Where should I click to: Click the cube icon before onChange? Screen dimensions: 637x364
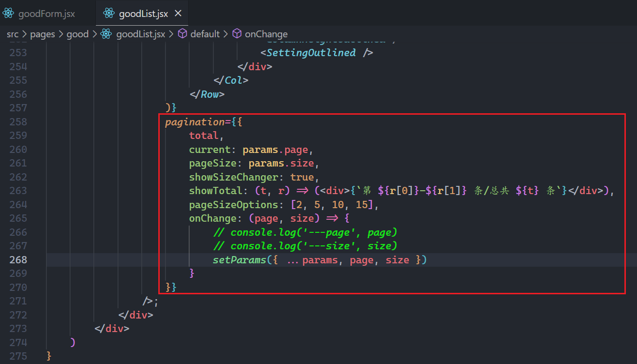click(237, 34)
